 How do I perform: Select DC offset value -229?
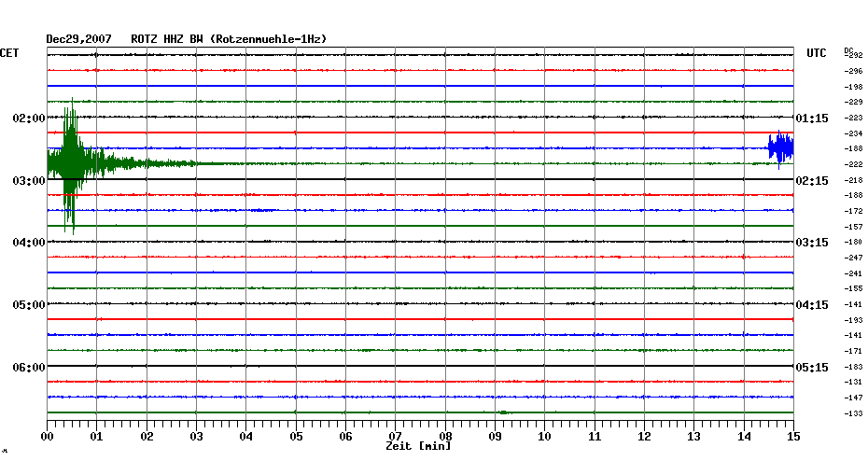pos(853,102)
